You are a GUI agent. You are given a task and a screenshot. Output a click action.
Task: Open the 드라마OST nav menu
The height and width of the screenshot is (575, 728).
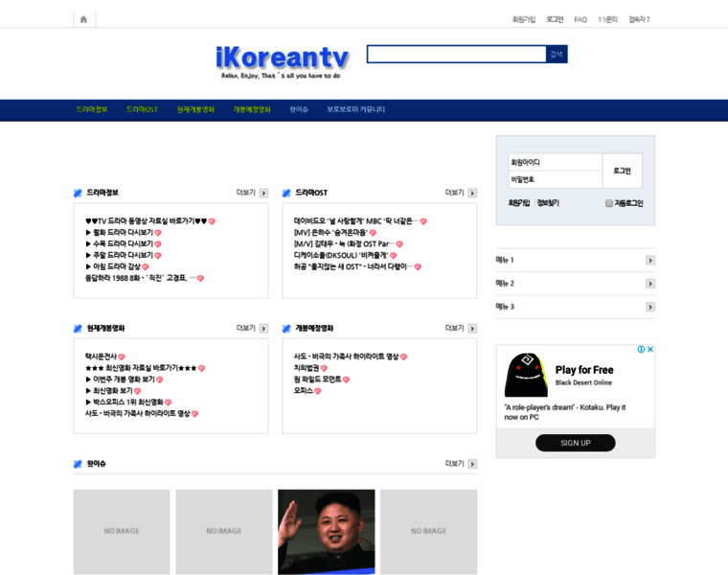142,109
